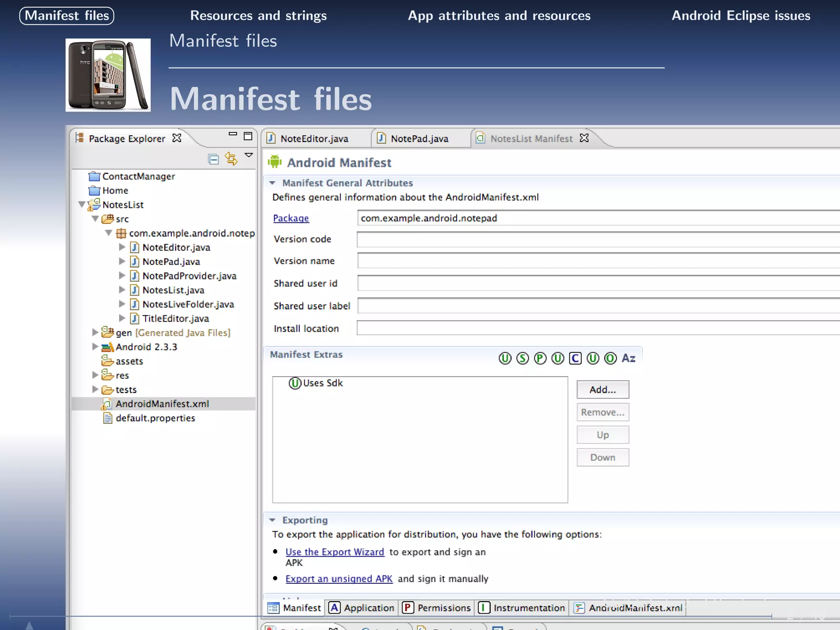Open the Use the Export Wizard link

click(335, 552)
